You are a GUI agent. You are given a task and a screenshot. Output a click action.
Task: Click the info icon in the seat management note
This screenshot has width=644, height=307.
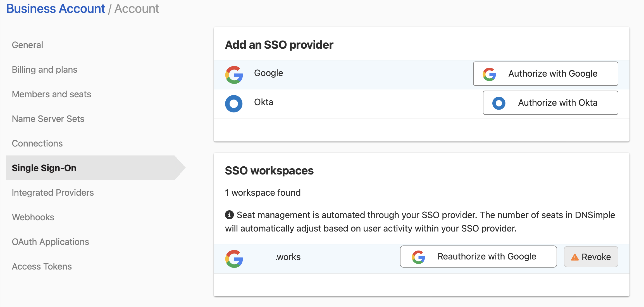[x=229, y=215]
